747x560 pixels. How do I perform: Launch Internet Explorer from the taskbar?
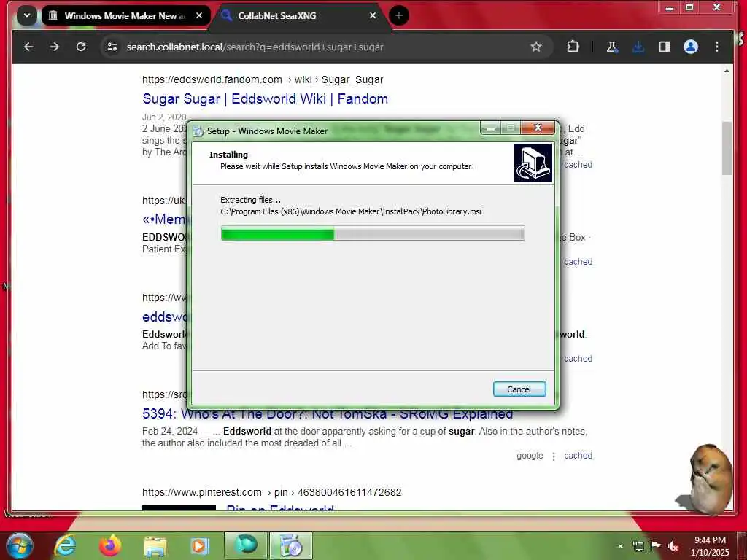click(x=65, y=545)
